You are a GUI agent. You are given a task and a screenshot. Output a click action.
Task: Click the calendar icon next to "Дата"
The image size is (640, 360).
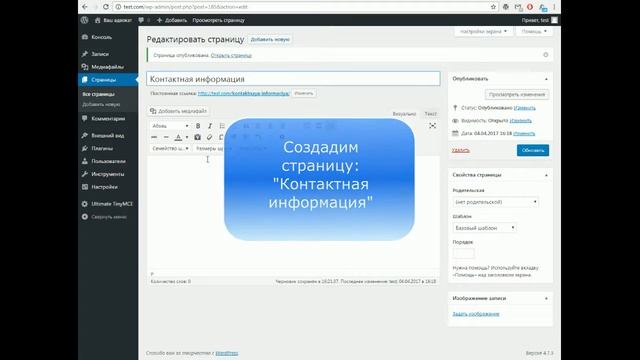[x=456, y=133]
